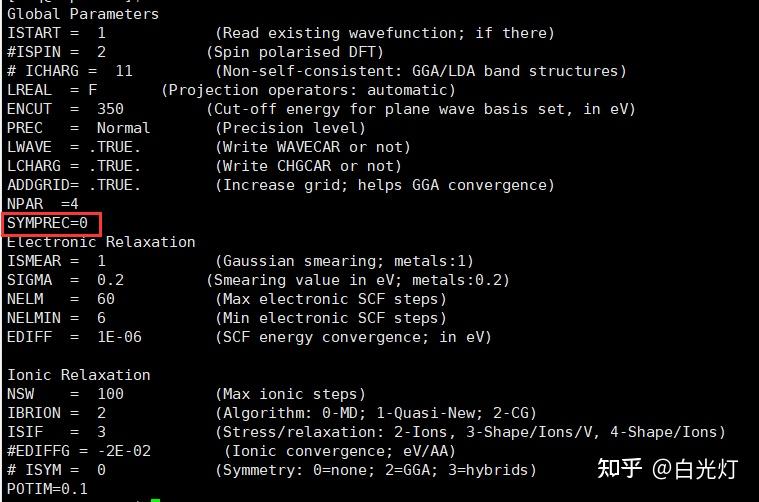
Task: Click the commented #ISPIN = 2 line
Action: [56, 52]
